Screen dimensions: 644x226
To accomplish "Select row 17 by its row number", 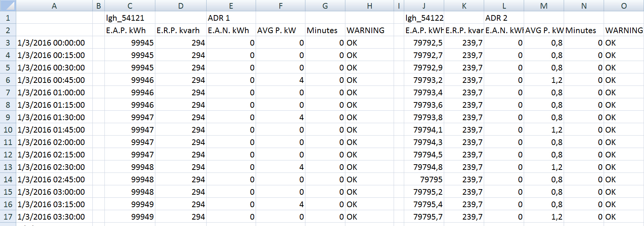I will (x=8, y=217).
